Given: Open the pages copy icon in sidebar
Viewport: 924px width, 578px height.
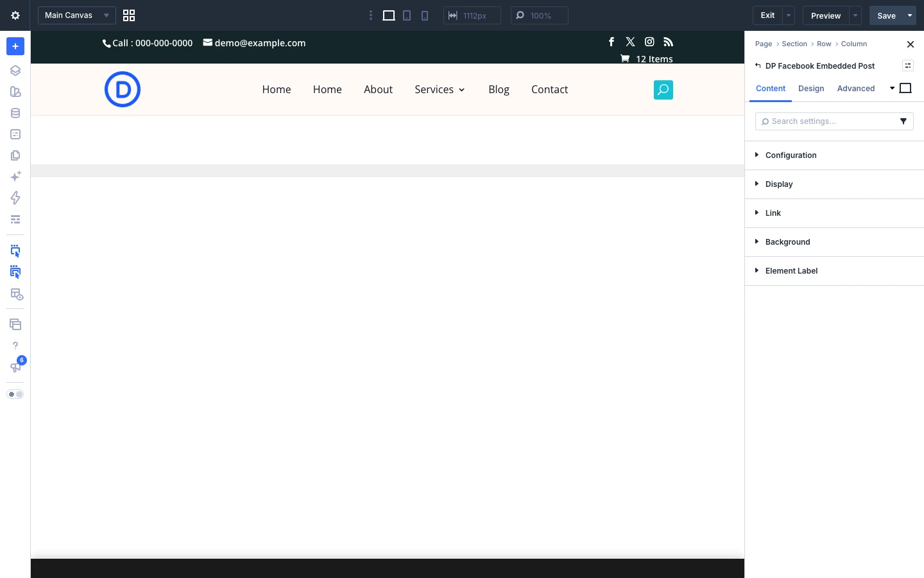Looking at the screenshot, I should click(x=15, y=155).
